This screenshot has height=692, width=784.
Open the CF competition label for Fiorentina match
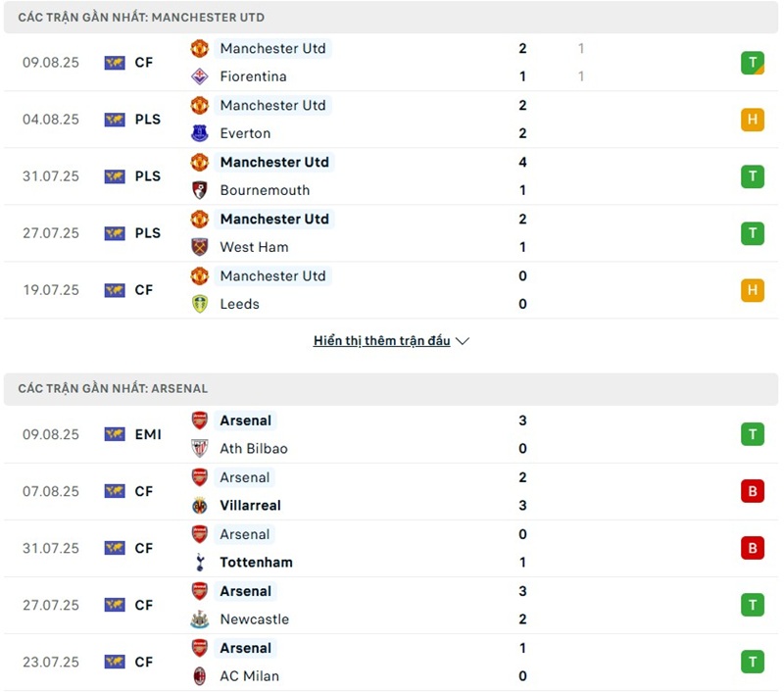(143, 62)
